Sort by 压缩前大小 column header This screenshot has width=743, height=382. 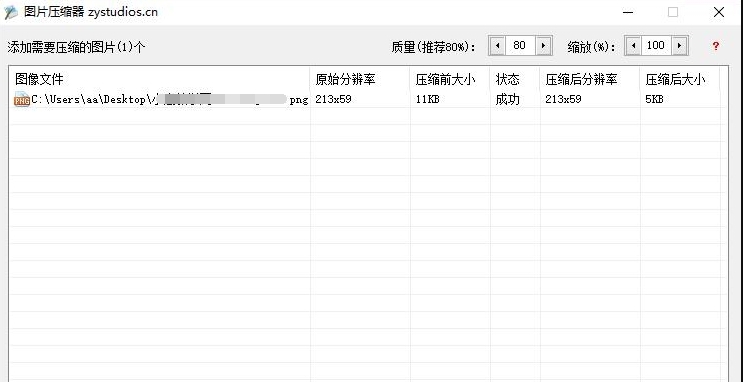(450, 79)
